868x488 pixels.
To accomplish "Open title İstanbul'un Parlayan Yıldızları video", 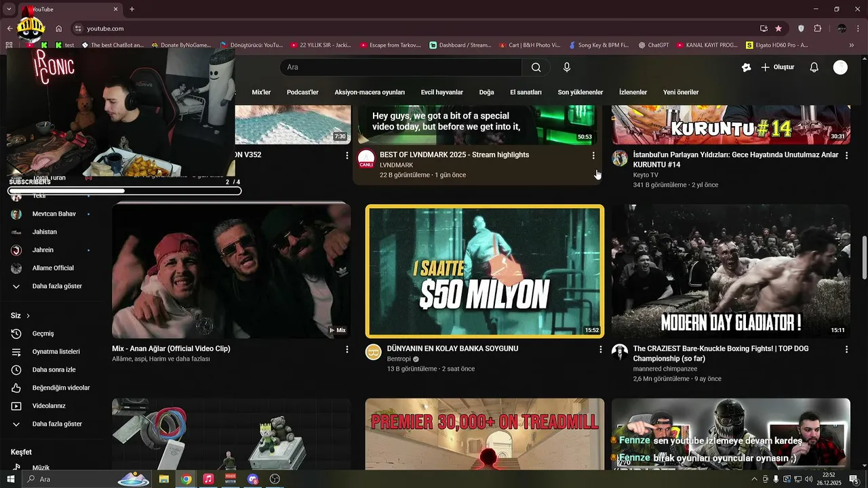I will [x=736, y=159].
